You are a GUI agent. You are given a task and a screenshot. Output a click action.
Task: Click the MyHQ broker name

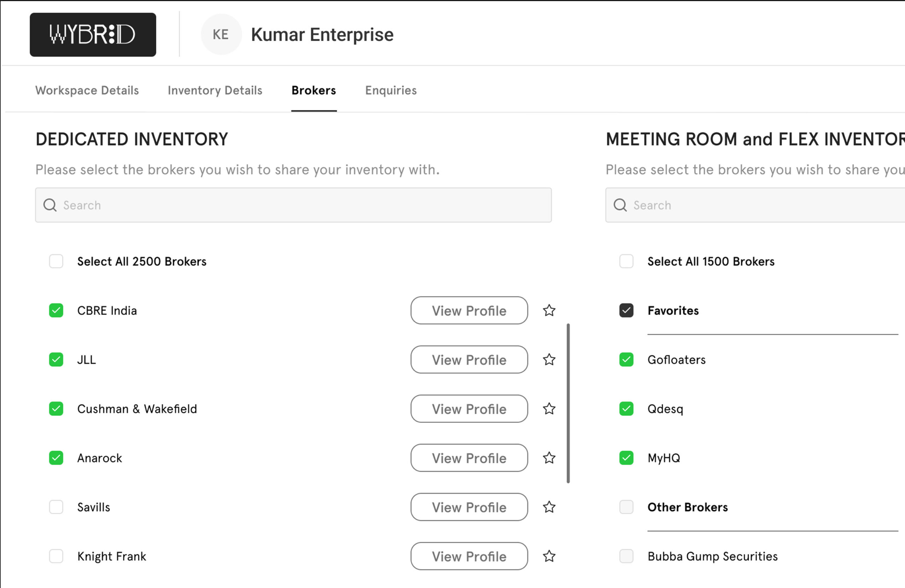click(x=664, y=458)
